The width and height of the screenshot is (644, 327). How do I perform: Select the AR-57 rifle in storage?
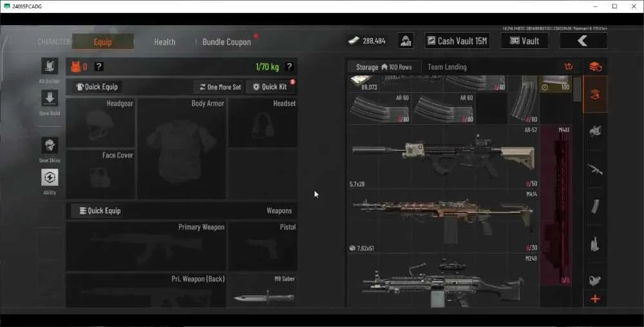point(444,157)
